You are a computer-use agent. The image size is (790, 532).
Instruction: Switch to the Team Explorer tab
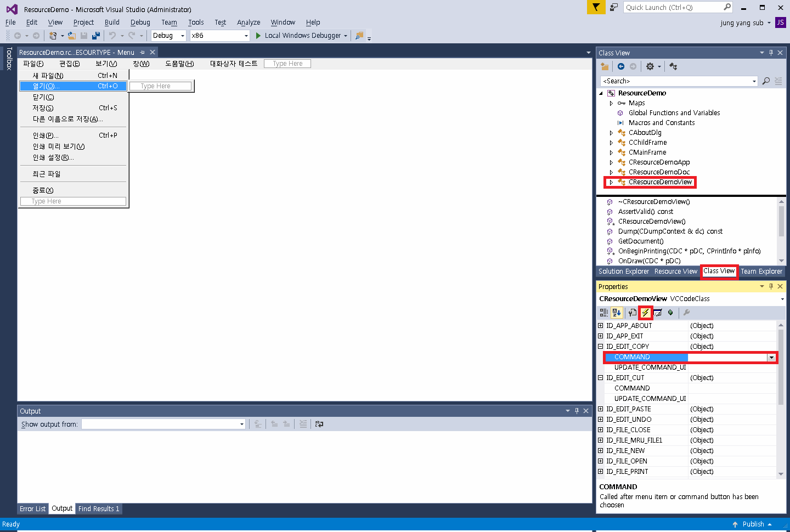tap(761, 271)
